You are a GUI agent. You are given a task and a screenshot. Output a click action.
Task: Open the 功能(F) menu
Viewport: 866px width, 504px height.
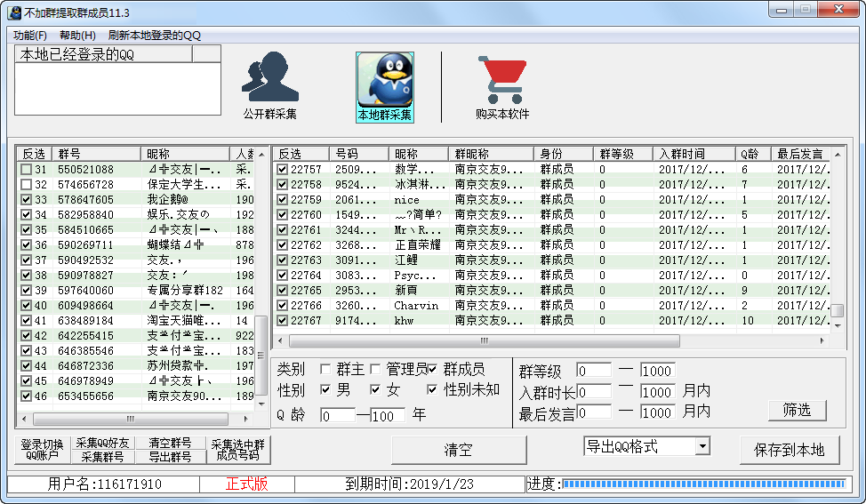30,36
